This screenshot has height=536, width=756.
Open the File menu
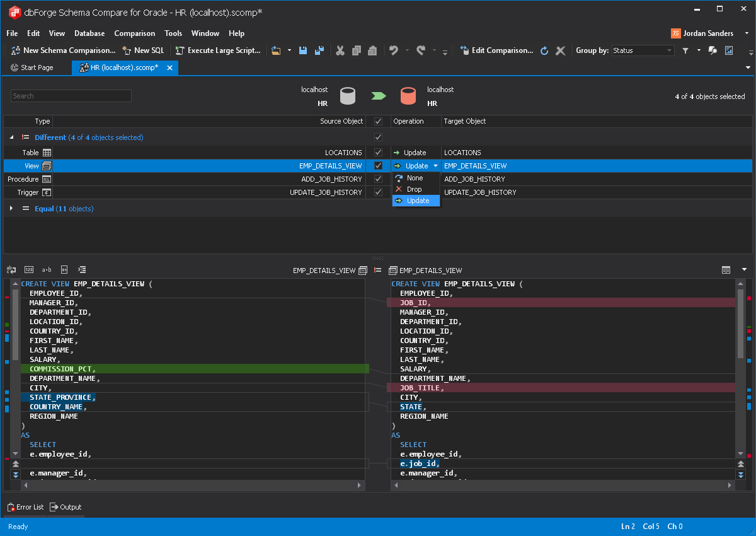[x=12, y=33]
